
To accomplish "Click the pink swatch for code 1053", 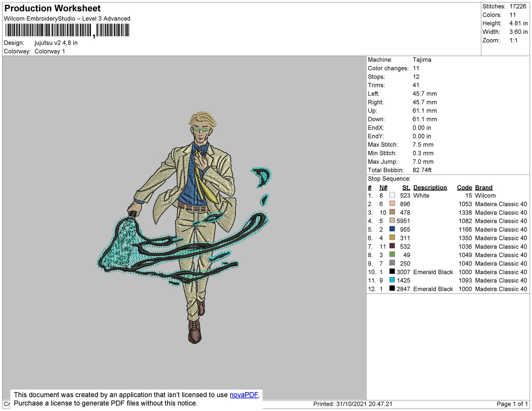I will [392, 203].
